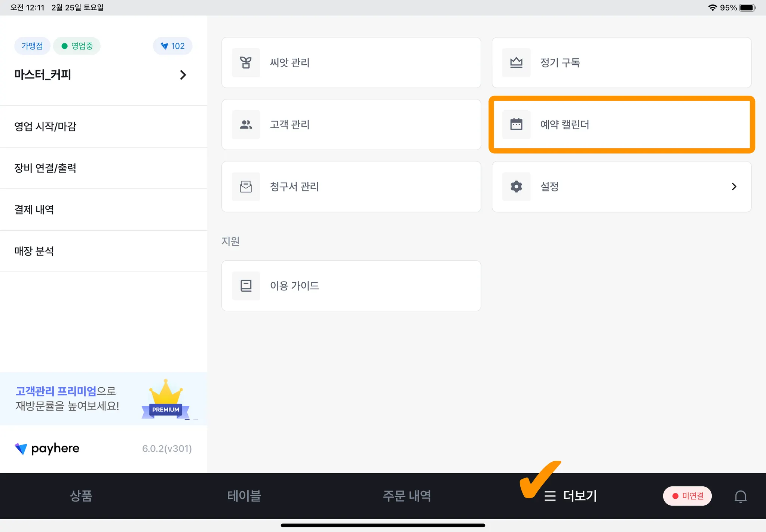
Task: Expand 설정 row chevron arrow
Action: (734, 186)
